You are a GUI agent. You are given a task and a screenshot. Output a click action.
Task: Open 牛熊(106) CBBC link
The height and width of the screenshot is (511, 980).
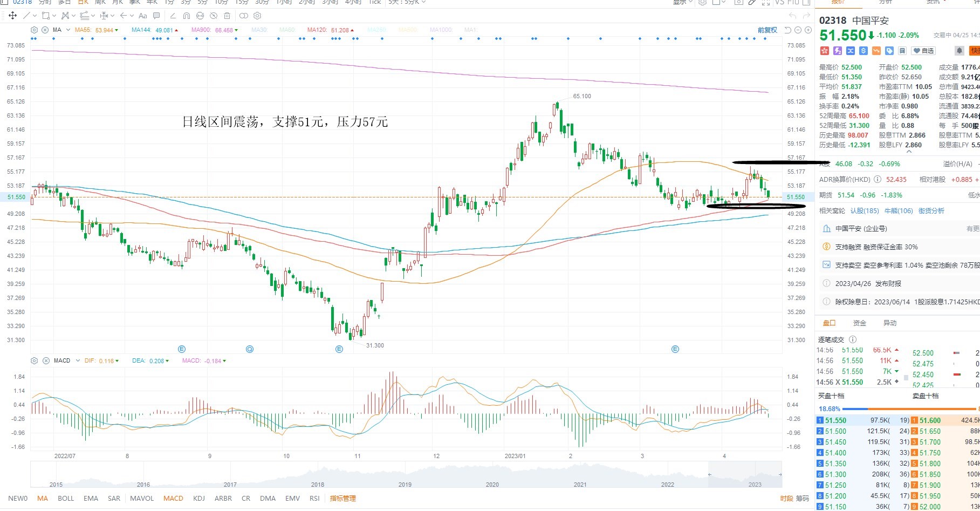899,211
